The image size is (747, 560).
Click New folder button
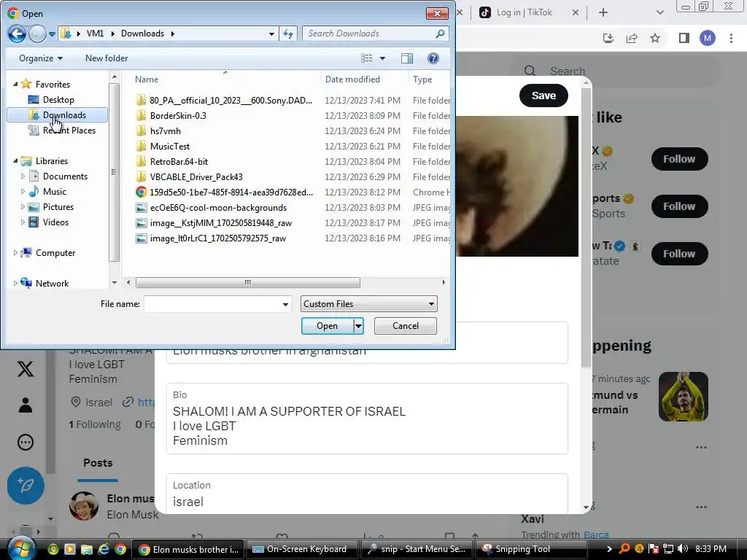point(107,58)
